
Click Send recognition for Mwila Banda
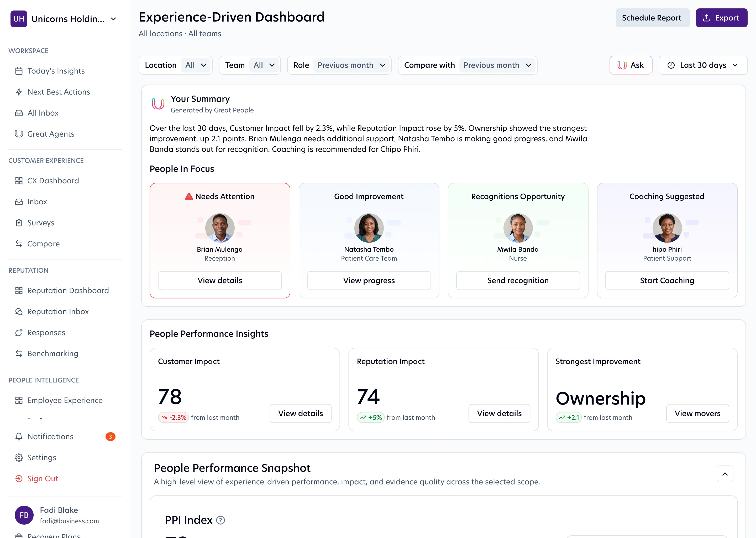(518, 281)
